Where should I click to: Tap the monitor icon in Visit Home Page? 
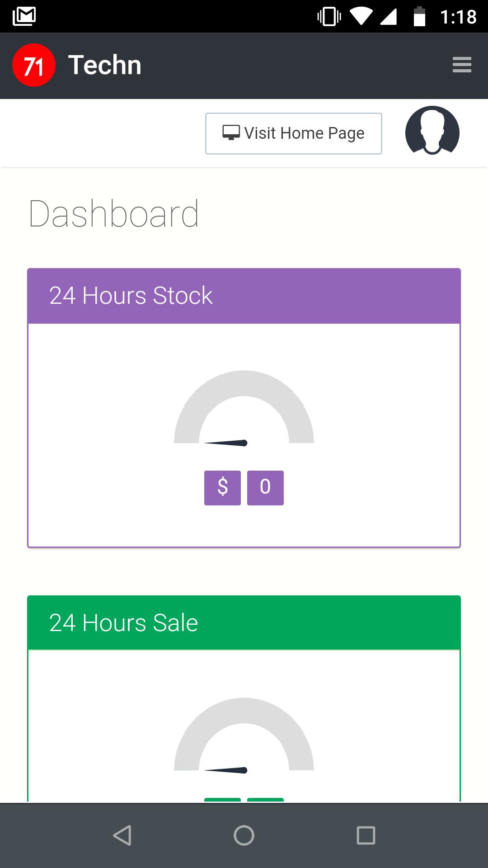click(x=231, y=133)
